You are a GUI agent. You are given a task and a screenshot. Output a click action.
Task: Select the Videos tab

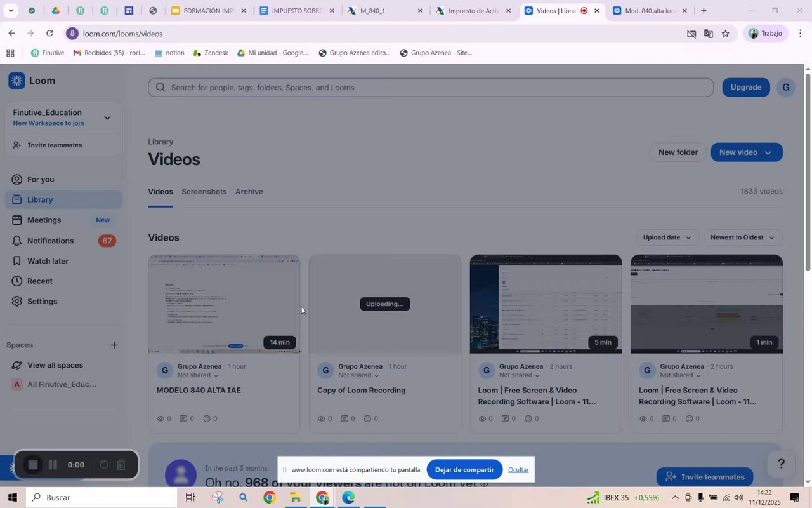160,192
